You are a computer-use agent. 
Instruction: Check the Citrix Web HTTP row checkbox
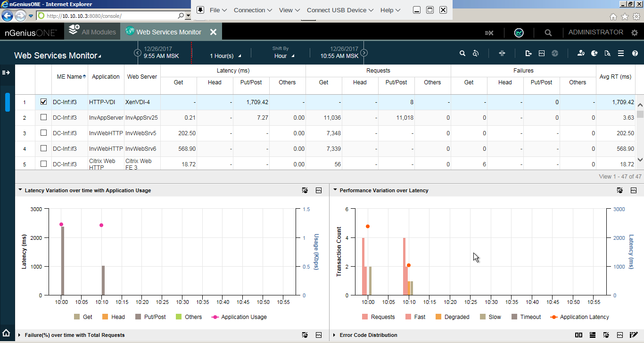pos(44,164)
